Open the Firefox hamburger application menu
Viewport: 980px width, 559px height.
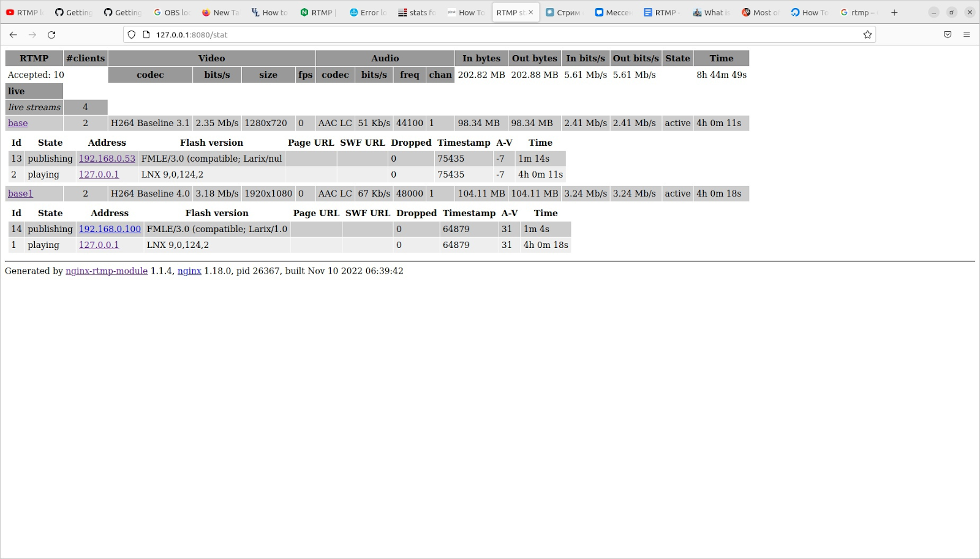[x=967, y=35]
